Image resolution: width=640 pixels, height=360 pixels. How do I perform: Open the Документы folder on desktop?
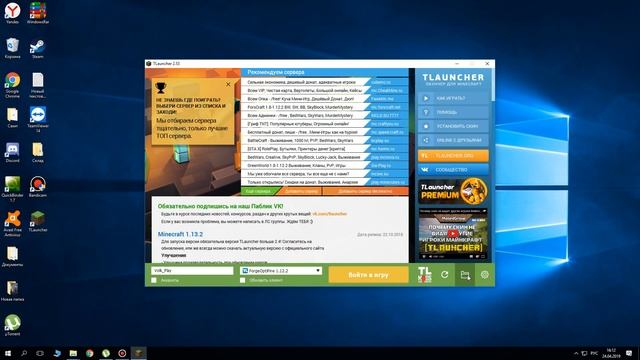point(12,256)
